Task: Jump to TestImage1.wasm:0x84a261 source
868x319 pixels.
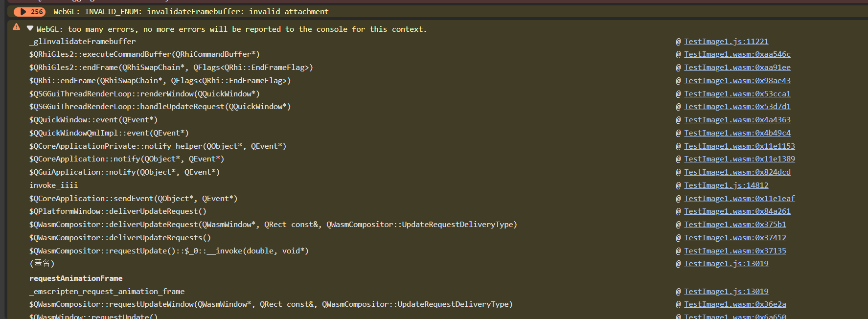Action: 737,211
